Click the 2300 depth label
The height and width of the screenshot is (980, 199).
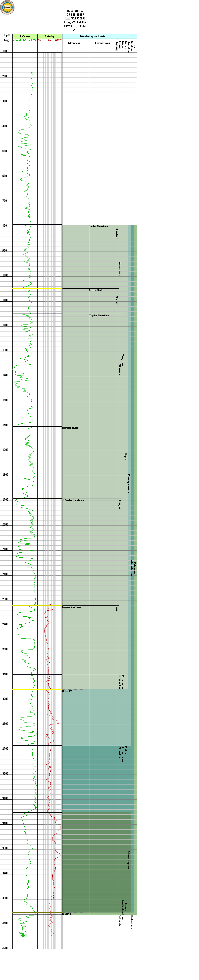5,599
